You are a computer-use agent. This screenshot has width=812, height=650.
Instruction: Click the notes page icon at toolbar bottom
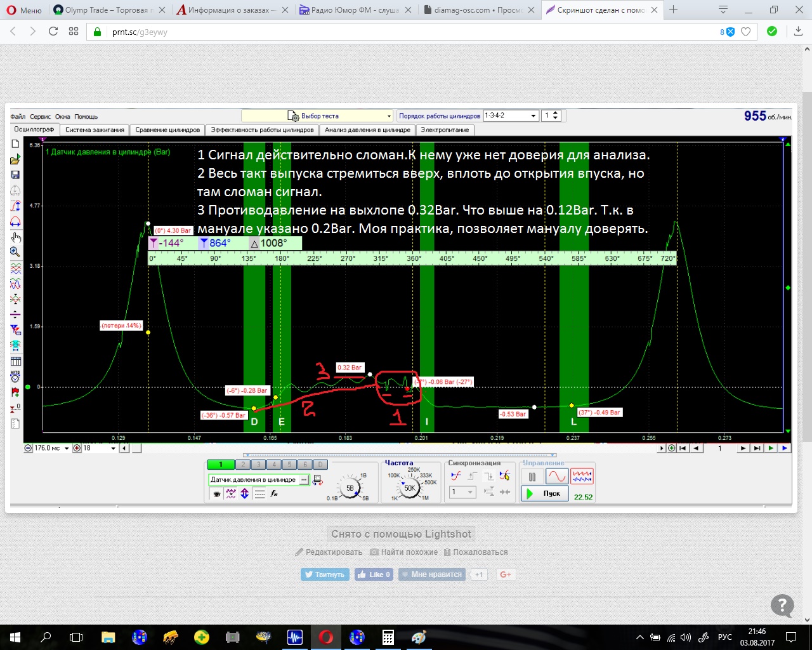click(16, 423)
